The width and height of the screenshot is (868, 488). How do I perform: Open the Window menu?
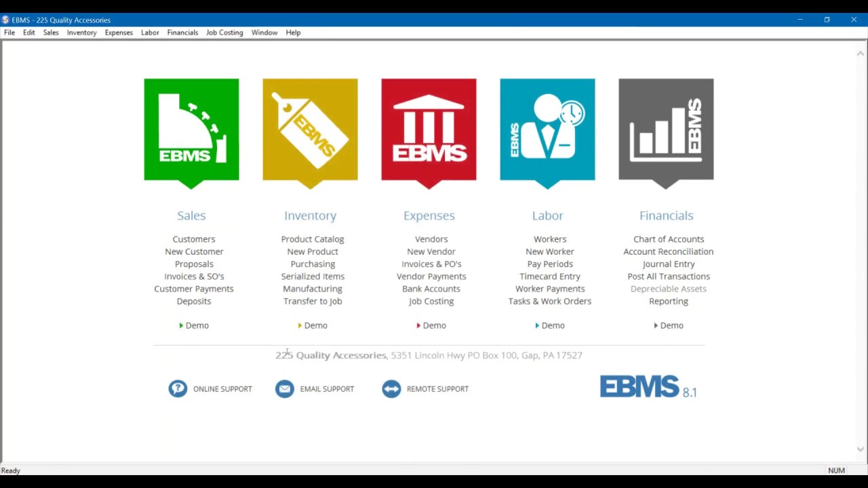point(264,33)
